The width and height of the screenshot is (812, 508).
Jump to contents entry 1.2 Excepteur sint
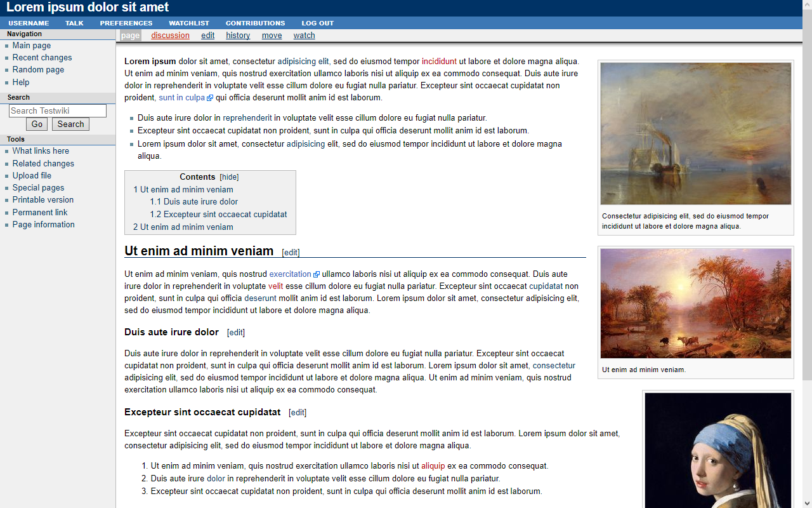218,215
